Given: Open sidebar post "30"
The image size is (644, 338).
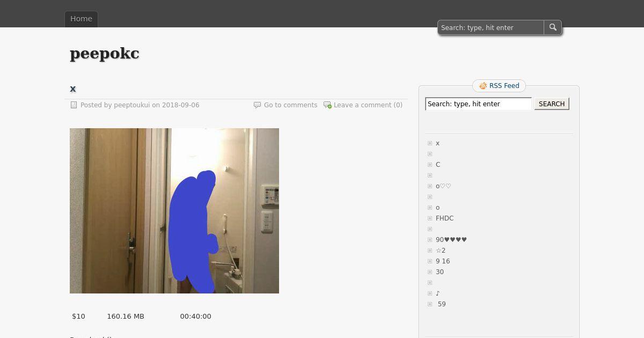Looking at the screenshot, I should click(440, 272).
